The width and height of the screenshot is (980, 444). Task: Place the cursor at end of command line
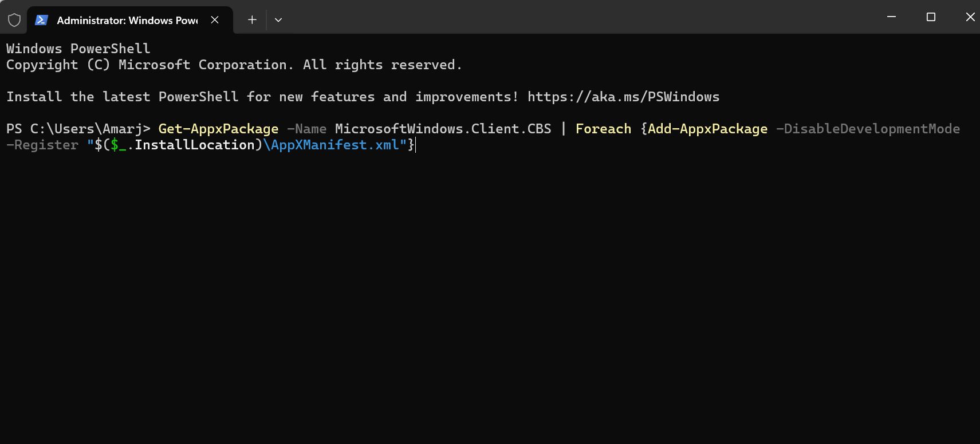pos(415,145)
